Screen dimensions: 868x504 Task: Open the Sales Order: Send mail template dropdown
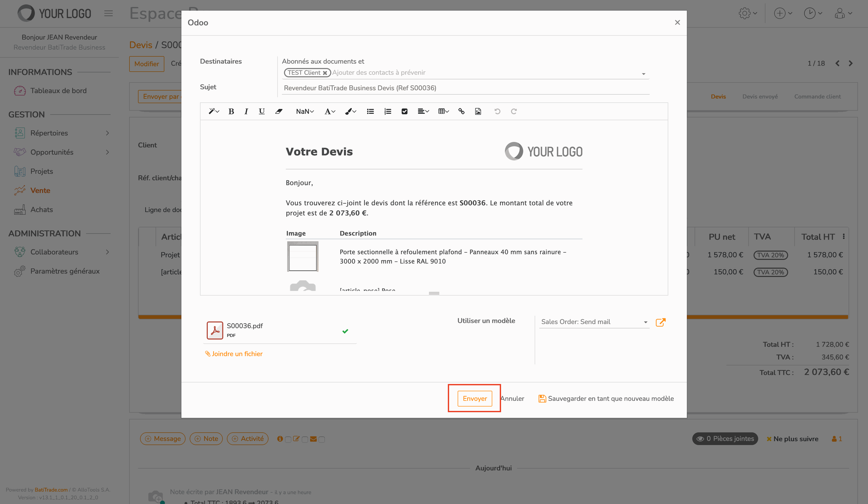[x=594, y=322]
